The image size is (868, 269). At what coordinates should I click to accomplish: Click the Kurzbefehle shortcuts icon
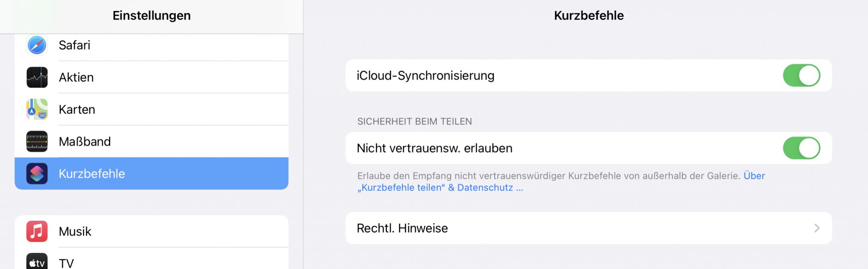(37, 173)
